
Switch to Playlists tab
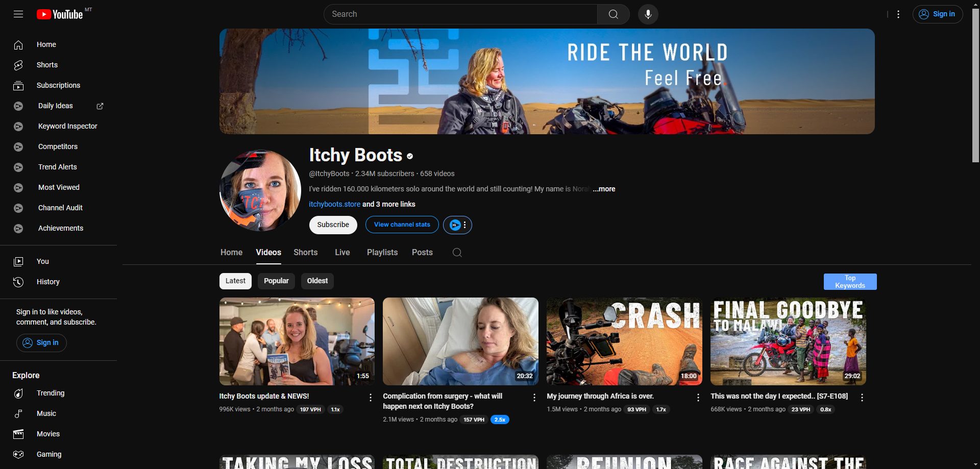click(x=382, y=253)
